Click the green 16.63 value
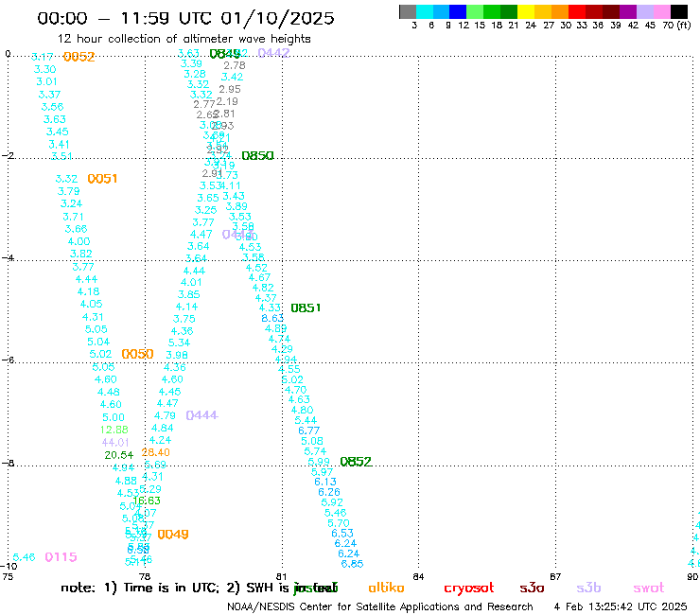This screenshot has height=615, width=700. pos(147,501)
